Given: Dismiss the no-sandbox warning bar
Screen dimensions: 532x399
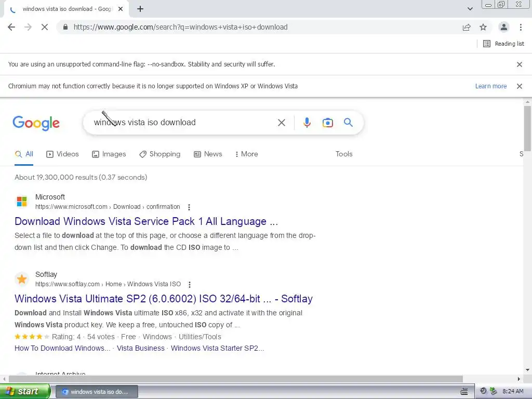Looking at the screenshot, I should tap(519, 64).
